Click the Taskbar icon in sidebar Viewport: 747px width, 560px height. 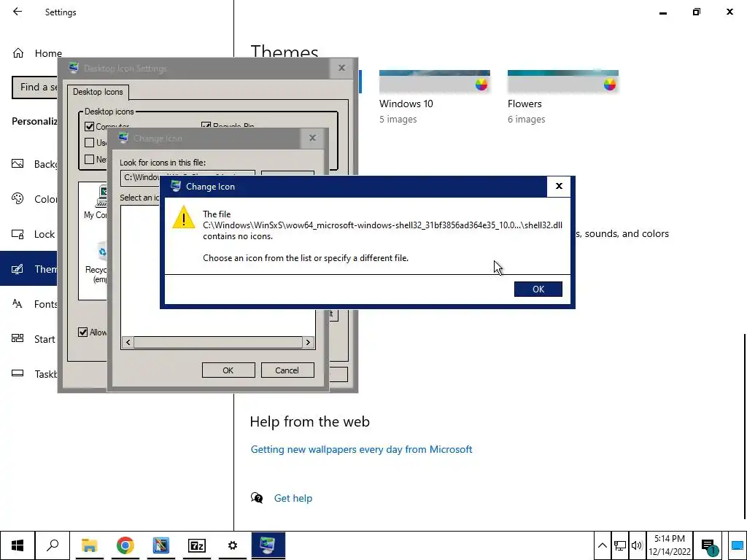[18, 373]
